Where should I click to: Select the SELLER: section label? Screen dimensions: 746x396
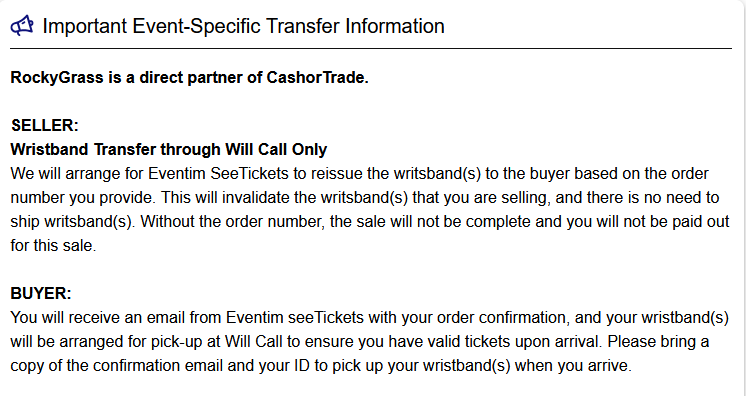click(x=45, y=126)
